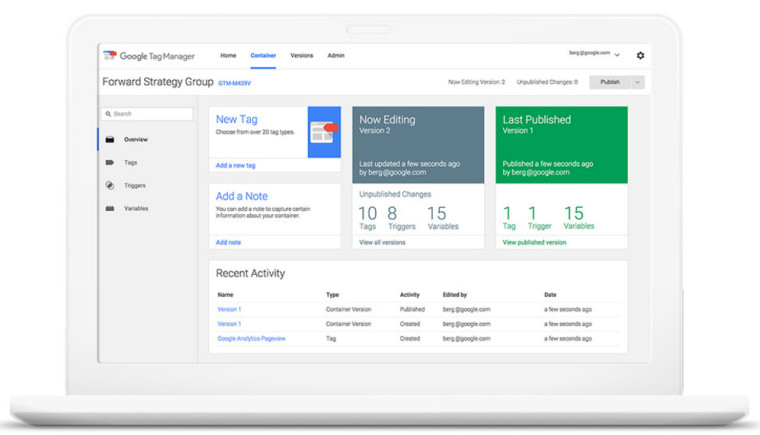This screenshot has height=435, width=760.
Task: Click the GTM-M439V container ID link
Action: click(x=235, y=83)
